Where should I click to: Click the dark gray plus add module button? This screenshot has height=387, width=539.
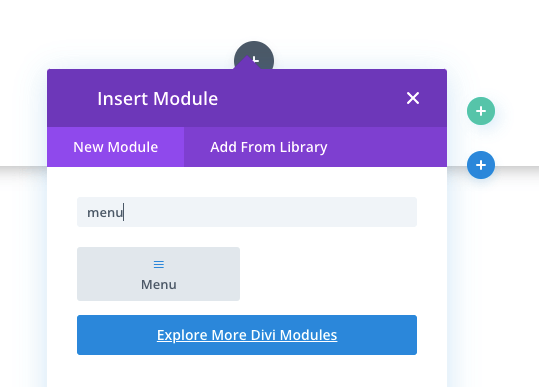pyautogui.click(x=254, y=55)
